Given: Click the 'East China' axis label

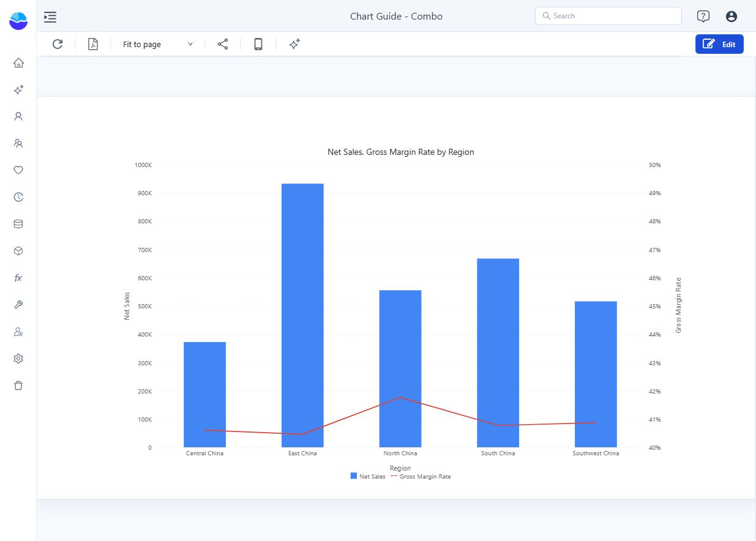Looking at the screenshot, I should coord(302,453).
